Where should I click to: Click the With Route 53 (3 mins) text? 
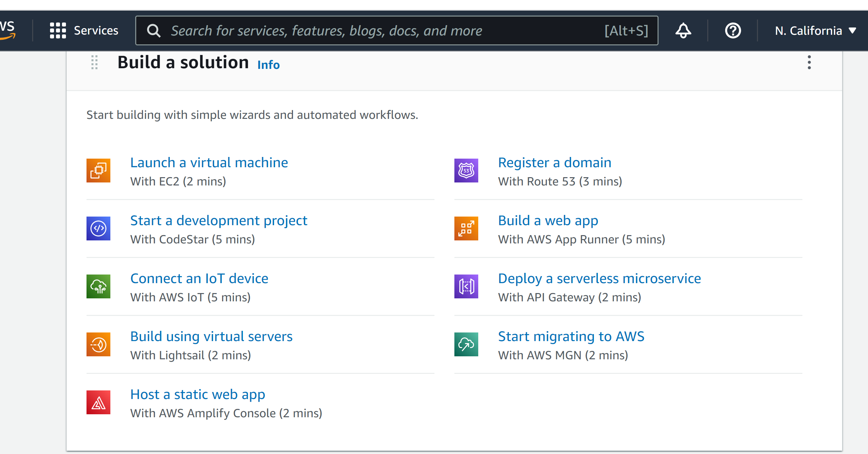tap(560, 181)
